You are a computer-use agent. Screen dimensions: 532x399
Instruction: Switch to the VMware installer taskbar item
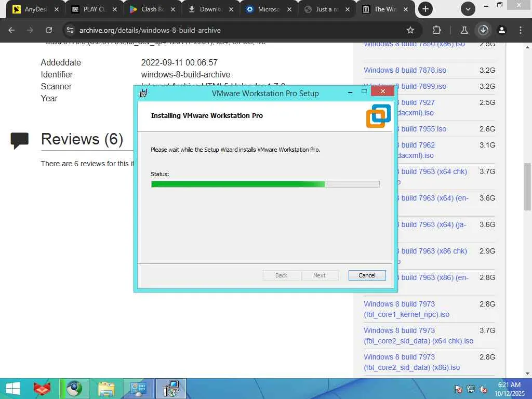[171, 389]
